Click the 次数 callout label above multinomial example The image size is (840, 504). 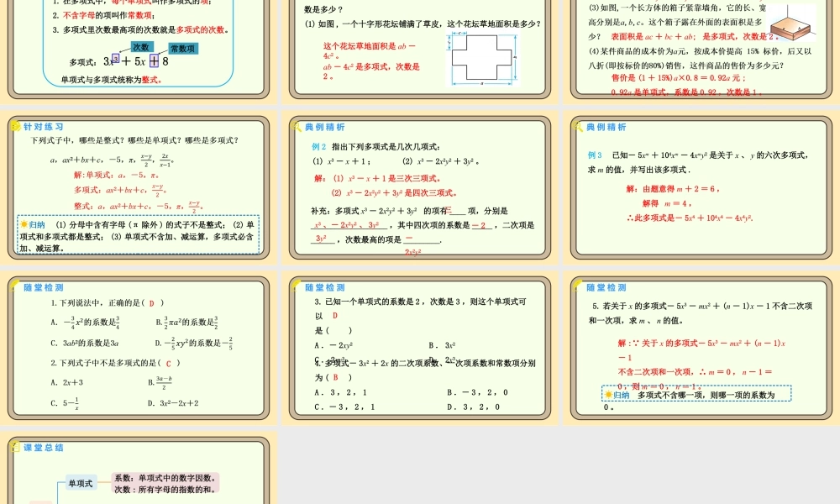142,48
